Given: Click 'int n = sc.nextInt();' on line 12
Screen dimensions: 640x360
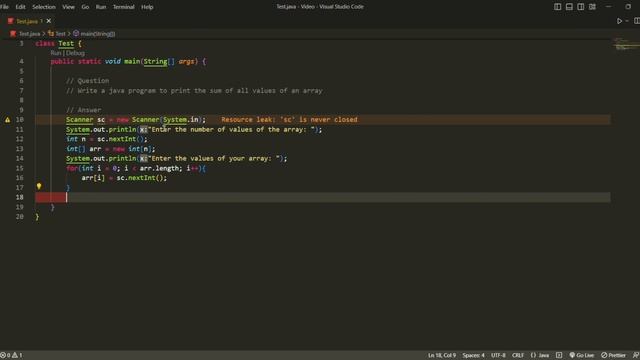Looking at the screenshot, I should click(x=107, y=139).
